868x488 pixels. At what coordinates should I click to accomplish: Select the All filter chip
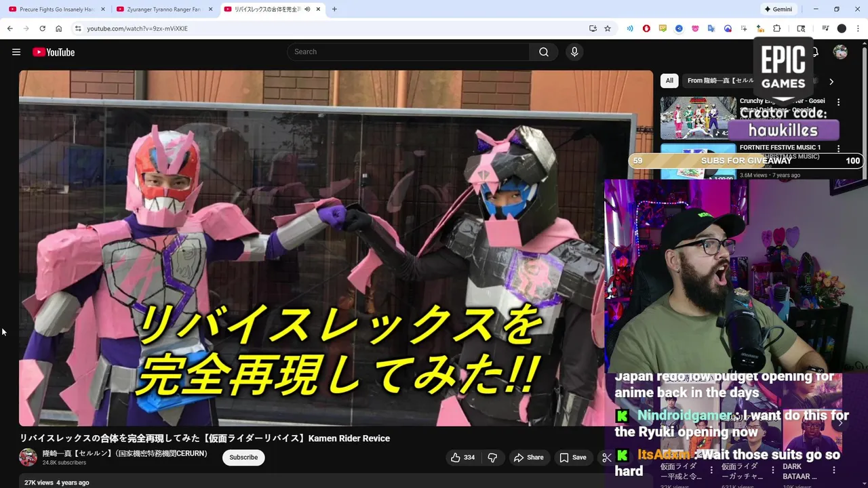pyautogui.click(x=669, y=81)
